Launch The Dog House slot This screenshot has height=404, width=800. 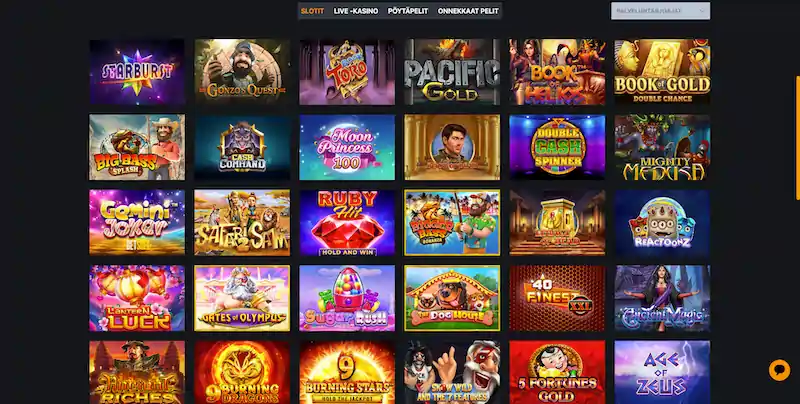(452, 298)
